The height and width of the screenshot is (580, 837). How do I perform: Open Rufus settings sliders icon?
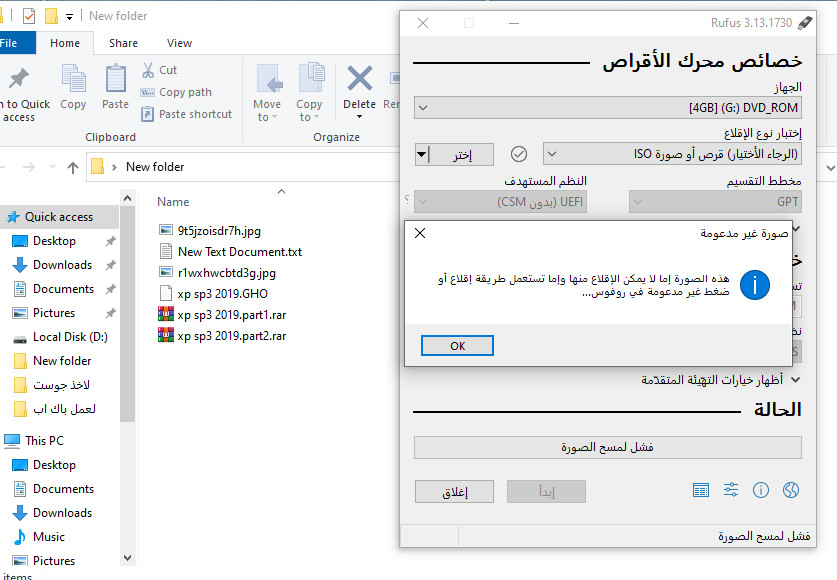pyautogui.click(x=731, y=490)
